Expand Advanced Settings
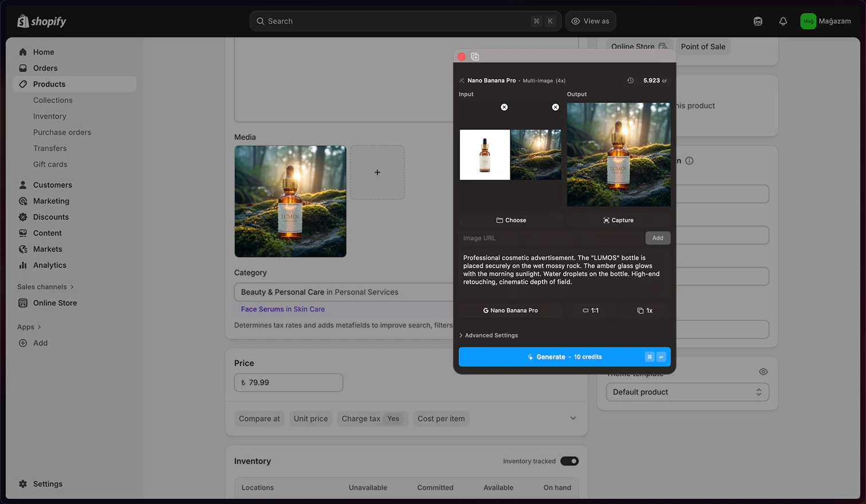 [x=488, y=335]
